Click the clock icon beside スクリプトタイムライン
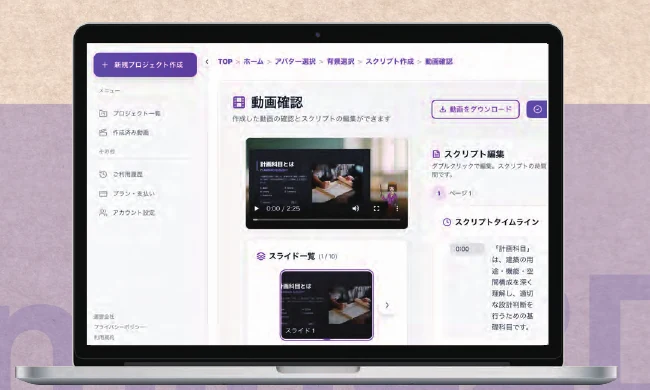This screenshot has height=390, width=650. point(446,222)
